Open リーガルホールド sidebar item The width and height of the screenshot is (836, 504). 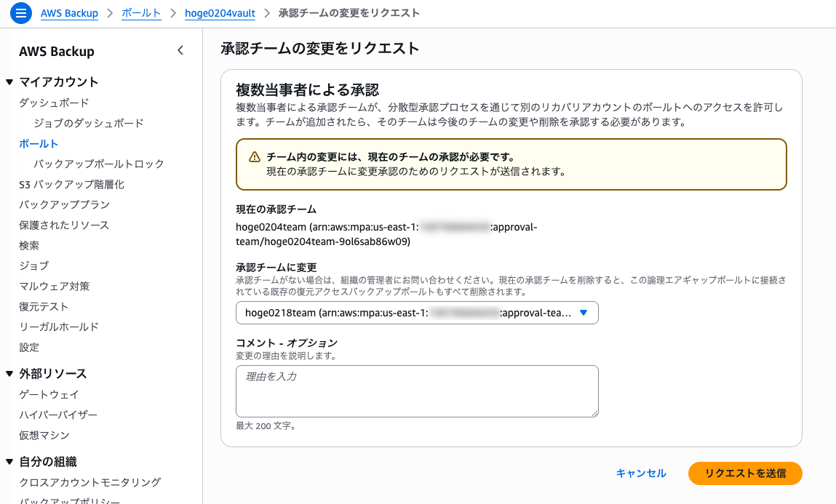tap(59, 327)
